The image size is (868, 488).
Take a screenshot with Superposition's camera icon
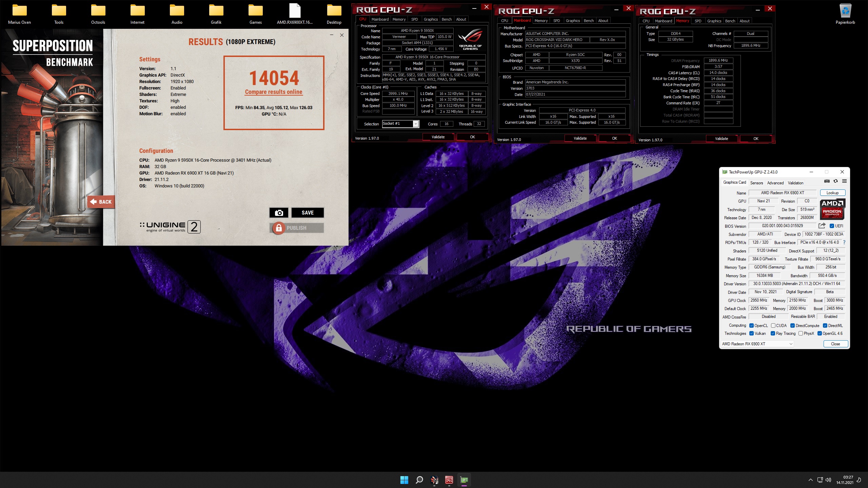pos(279,212)
